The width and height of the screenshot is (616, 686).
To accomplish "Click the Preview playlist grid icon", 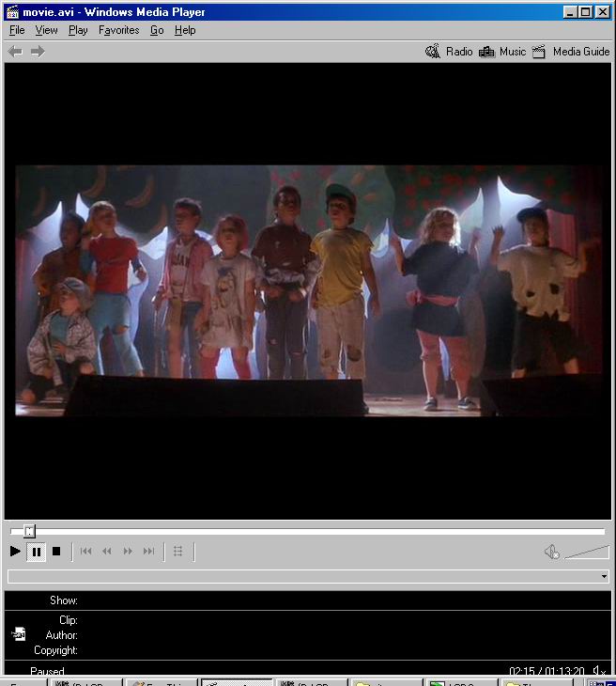I will coord(177,552).
